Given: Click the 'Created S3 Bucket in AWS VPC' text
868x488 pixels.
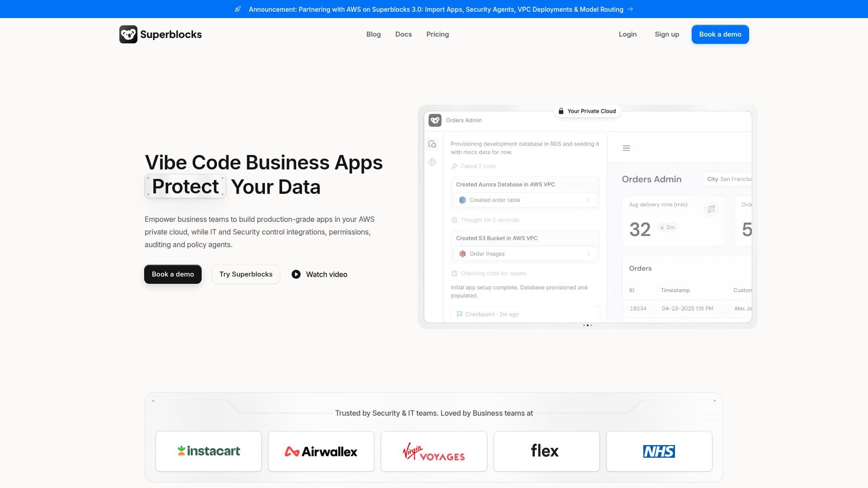Looking at the screenshot, I should [497, 238].
